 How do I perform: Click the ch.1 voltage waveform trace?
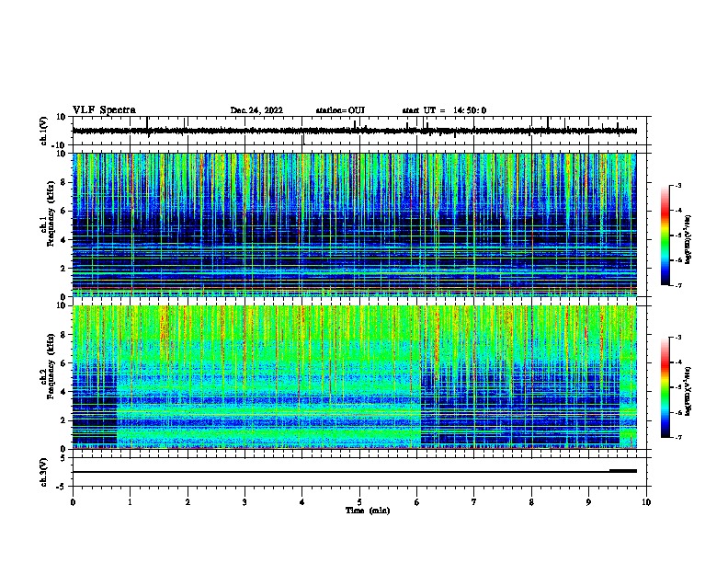(354, 131)
